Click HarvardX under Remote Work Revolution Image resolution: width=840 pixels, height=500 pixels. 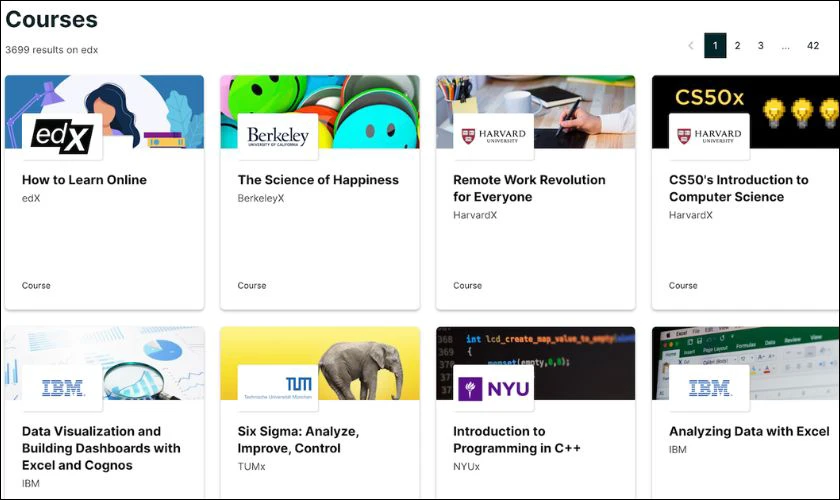tap(475, 215)
